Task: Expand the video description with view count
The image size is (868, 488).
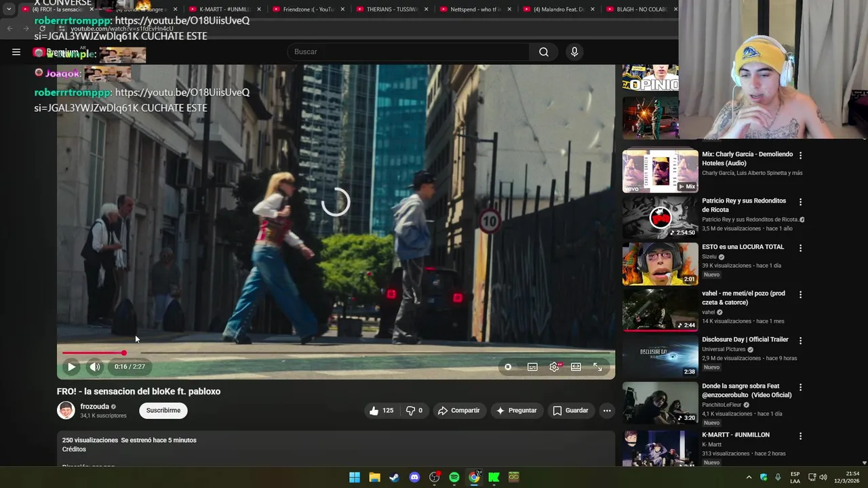Action: click(x=336, y=449)
